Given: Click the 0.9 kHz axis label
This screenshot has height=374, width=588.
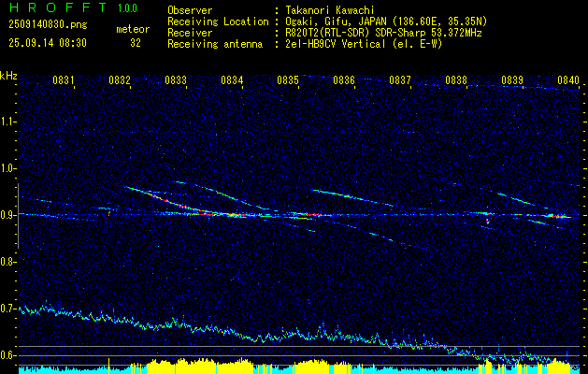Looking at the screenshot, I should pos(7,215).
